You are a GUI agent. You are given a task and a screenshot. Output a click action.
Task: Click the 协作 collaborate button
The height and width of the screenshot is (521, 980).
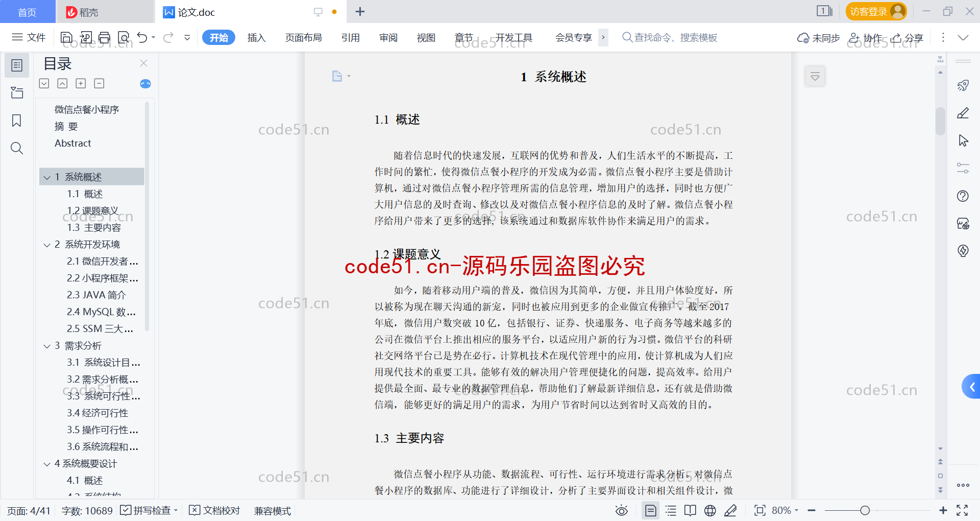point(865,38)
